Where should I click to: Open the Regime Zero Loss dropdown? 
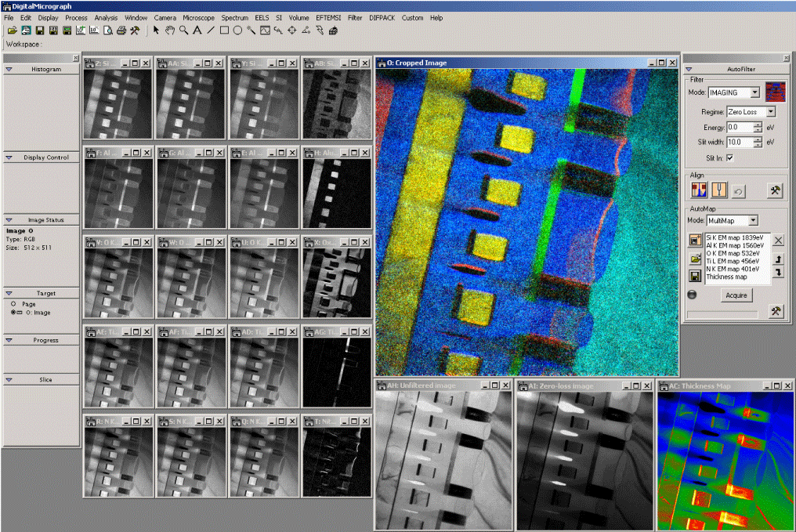770,112
